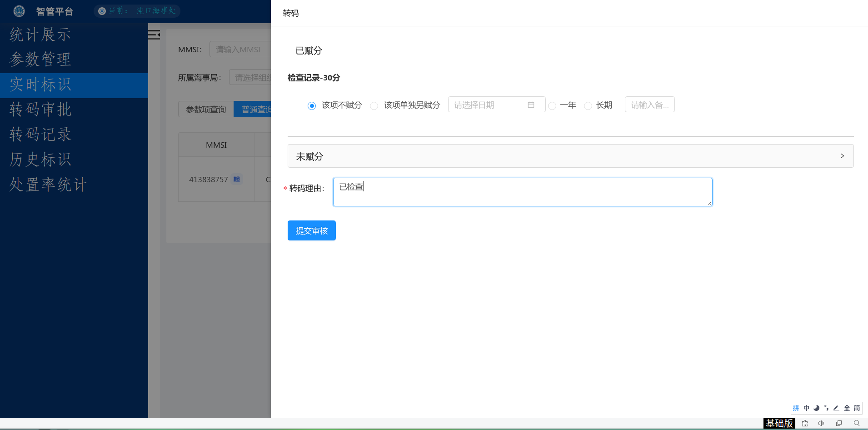The image size is (868, 430).
Task: Click the 请输入备 remark input field
Action: 649,105
